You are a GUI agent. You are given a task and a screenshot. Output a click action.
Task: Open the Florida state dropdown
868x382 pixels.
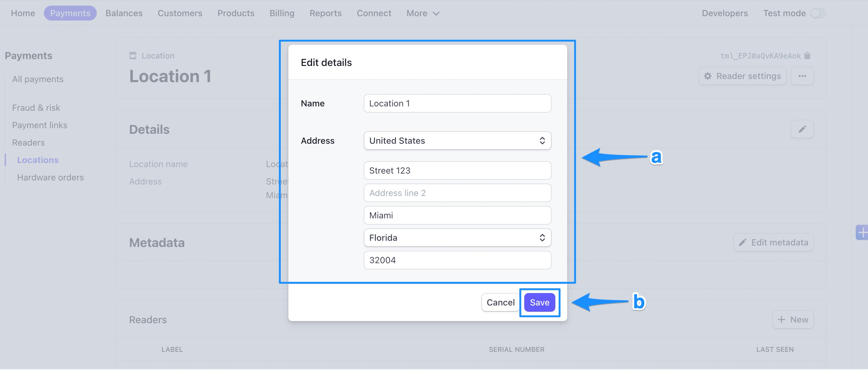click(x=457, y=237)
